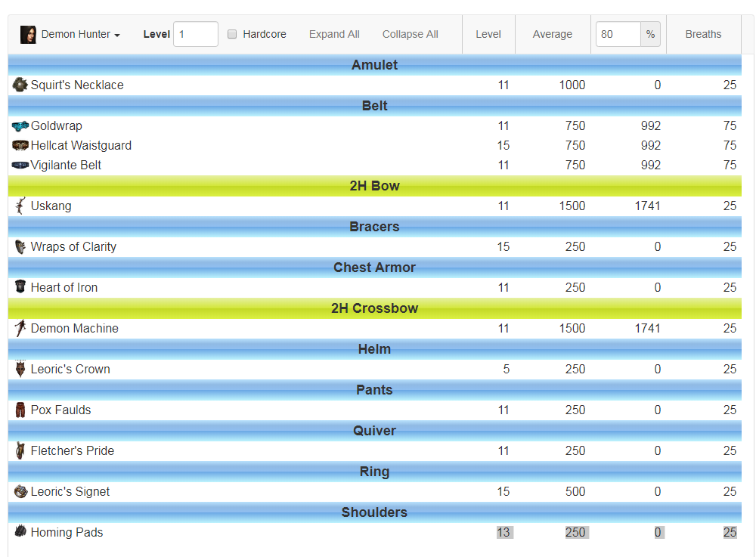Image resolution: width=756 pixels, height=557 pixels.
Task: Open the Demon Machine item link
Action: pyautogui.click(x=75, y=328)
